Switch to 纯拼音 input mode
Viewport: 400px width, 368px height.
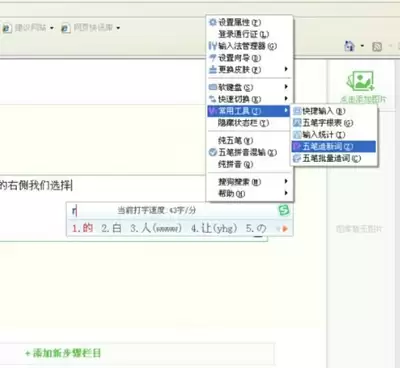[x=235, y=164]
